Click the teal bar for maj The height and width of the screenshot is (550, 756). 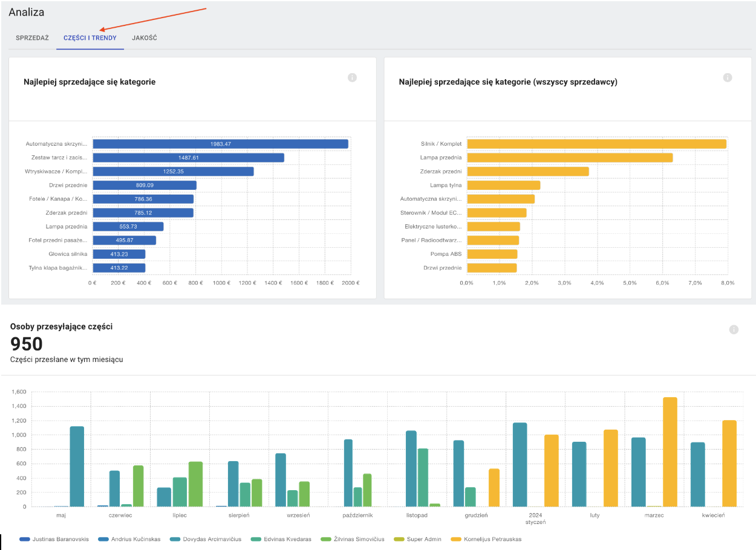coord(77,467)
